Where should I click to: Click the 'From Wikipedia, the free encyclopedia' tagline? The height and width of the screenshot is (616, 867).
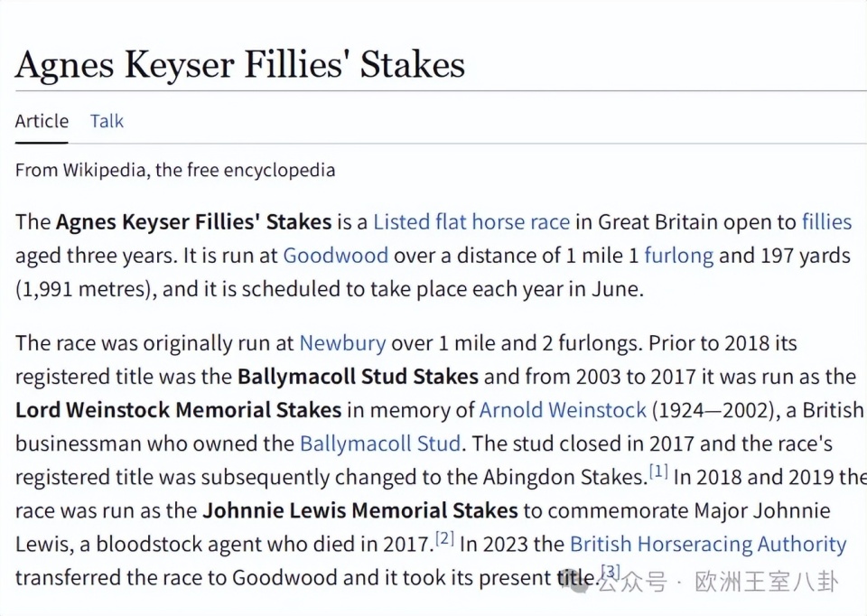(x=175, y=170)
